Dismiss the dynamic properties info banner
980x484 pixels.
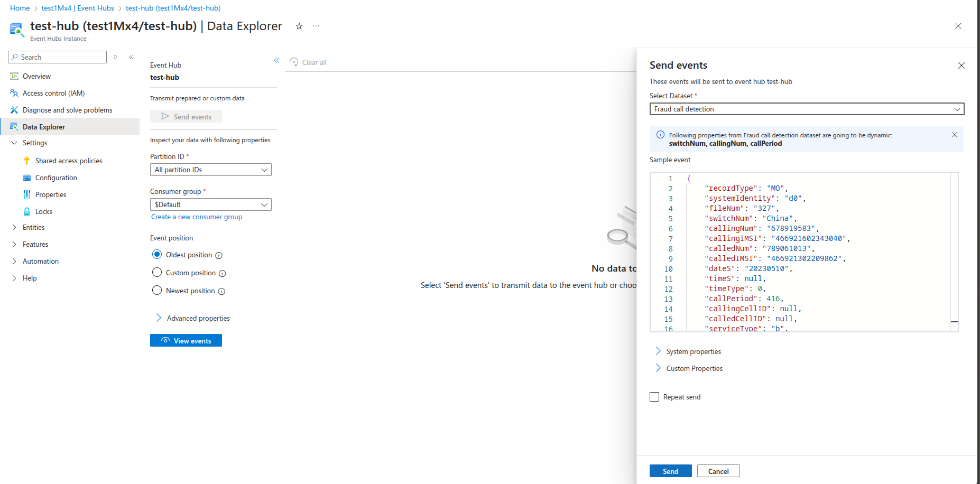tap(955, 135)
